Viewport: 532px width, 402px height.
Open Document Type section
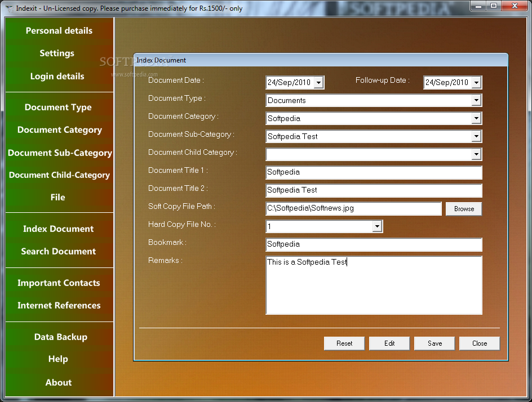pos(58,107)
